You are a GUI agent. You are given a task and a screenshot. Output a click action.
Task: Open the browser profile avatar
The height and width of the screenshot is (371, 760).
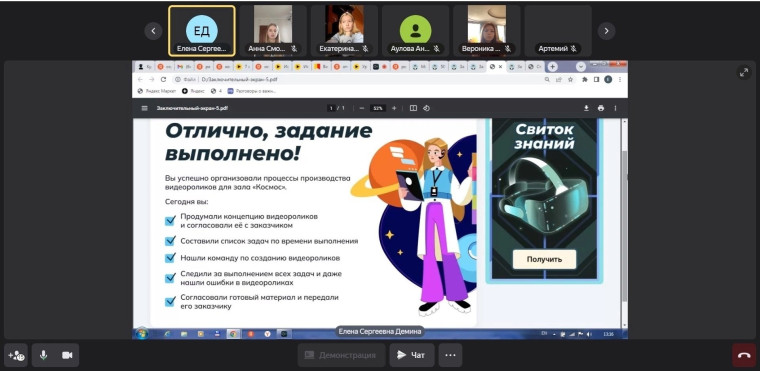click(x=608, y=79)
